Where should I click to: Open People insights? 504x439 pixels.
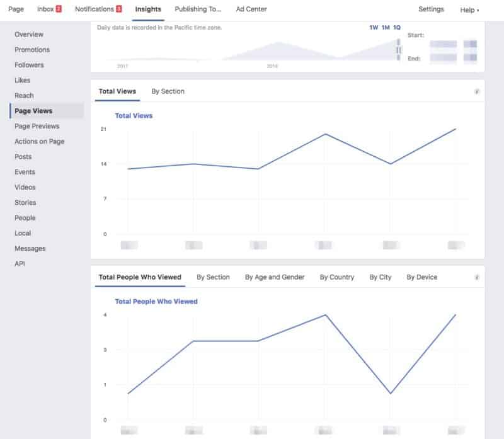pos(25,218)
